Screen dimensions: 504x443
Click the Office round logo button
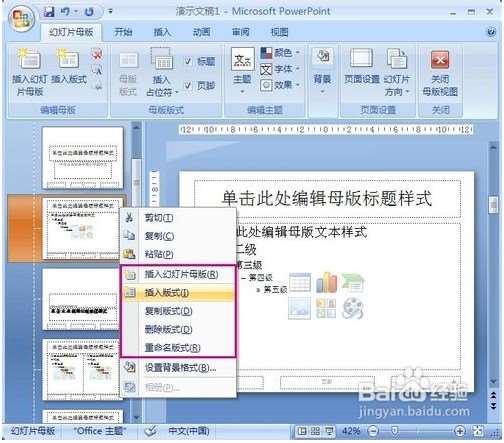[21, 18]
